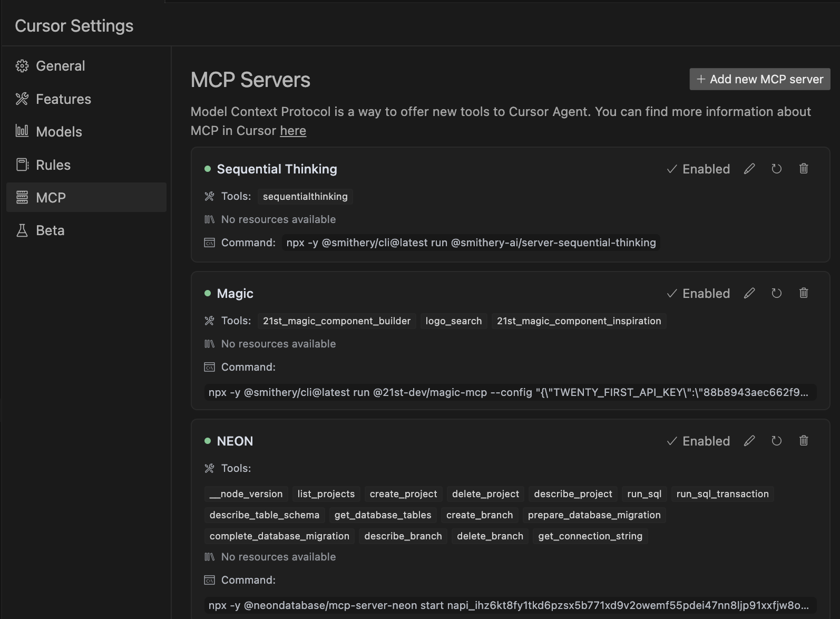Edit the NEON MCP server
Screen dimensions: 840x619
[749, 441]
